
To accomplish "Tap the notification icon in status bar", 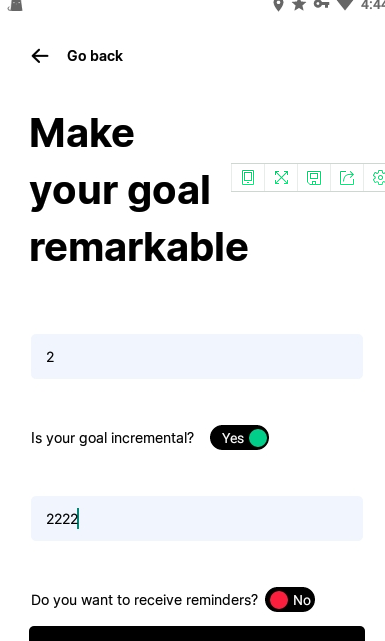I will click(x=15, y=5).
